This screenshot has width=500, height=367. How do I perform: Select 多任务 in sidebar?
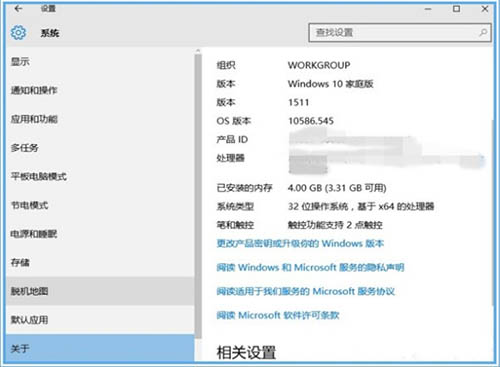[100, 148]
